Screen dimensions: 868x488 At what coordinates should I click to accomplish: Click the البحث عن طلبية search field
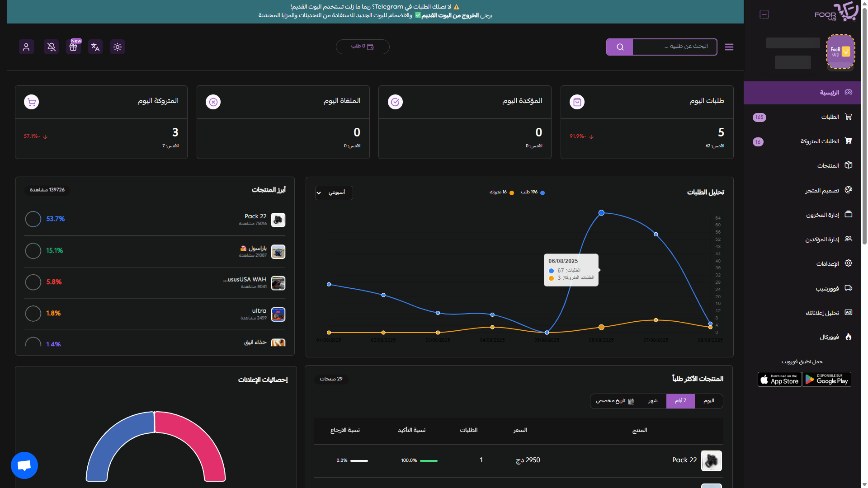(674, 47)
